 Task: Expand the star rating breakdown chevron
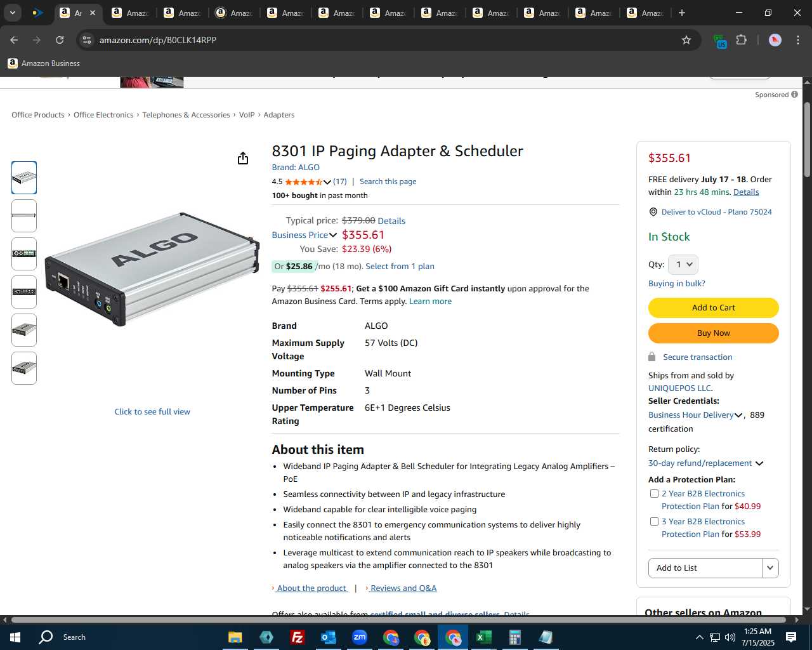tap(327, 182)
